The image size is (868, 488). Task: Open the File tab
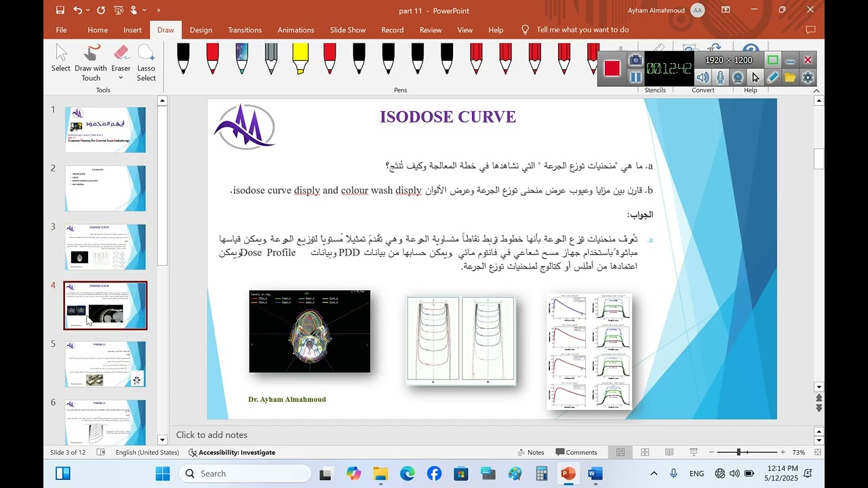(61, 30)
